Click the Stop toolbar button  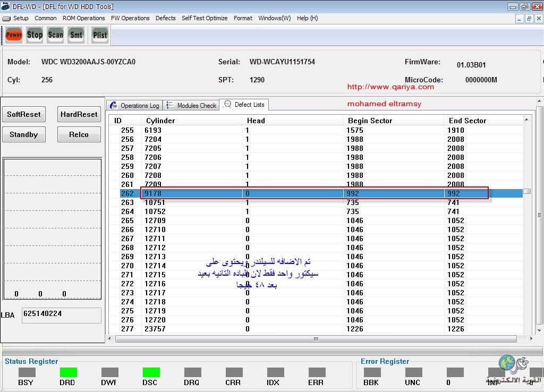(35, 35)
